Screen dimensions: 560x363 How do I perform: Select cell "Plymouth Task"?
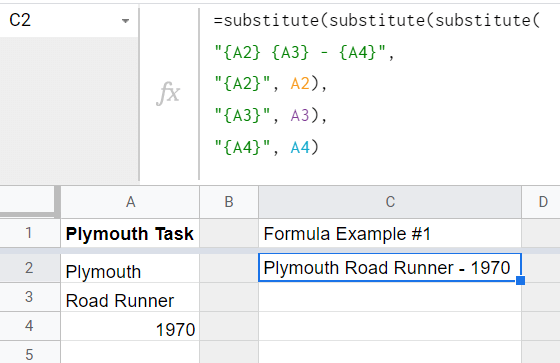130,233
